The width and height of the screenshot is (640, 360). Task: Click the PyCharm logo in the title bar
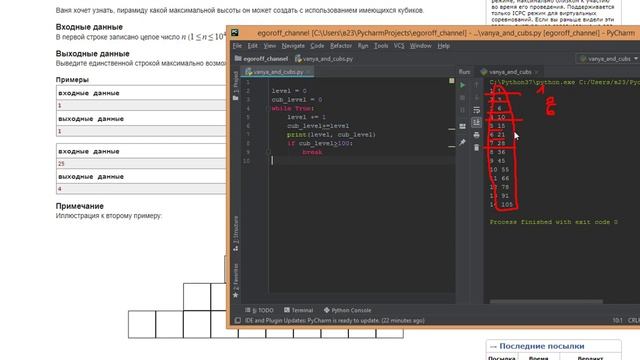pos(235,33)
